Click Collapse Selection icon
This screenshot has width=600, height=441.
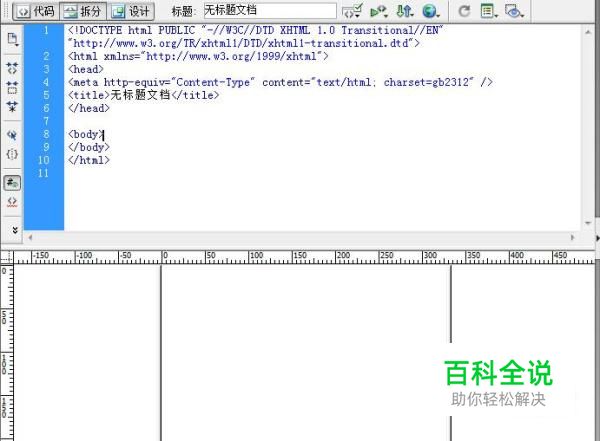(12, 87)
